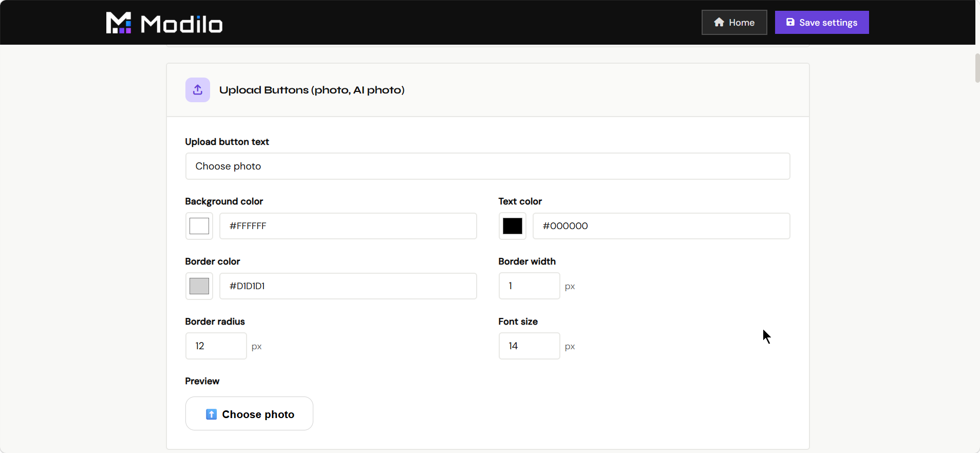Go to Home page
The image size is (980, 453).
[734, 23]
